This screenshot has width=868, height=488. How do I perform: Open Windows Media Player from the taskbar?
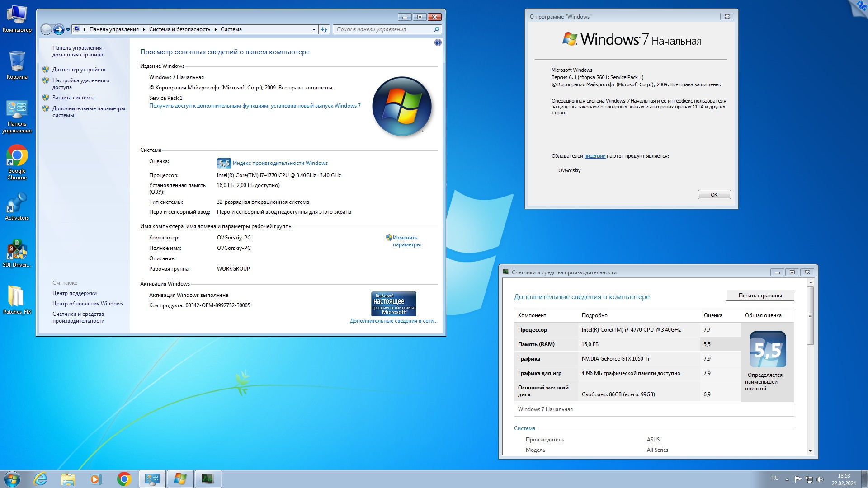[x=96, y=479]
